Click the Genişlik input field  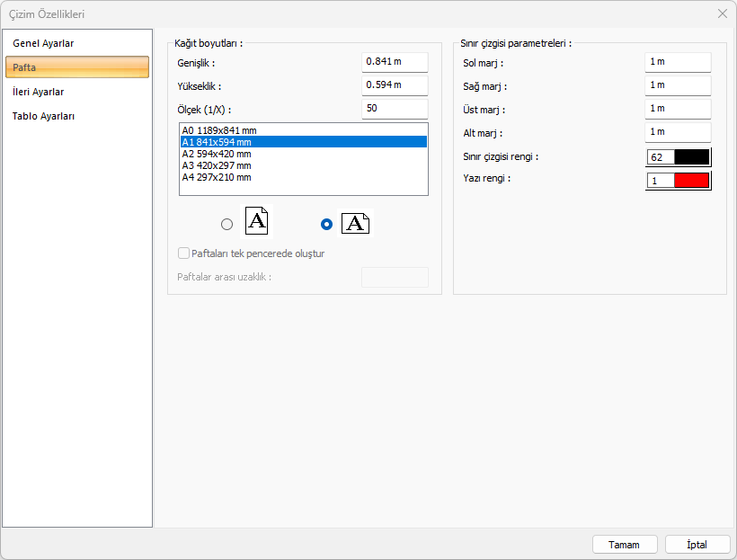click(x=395, y=62)
